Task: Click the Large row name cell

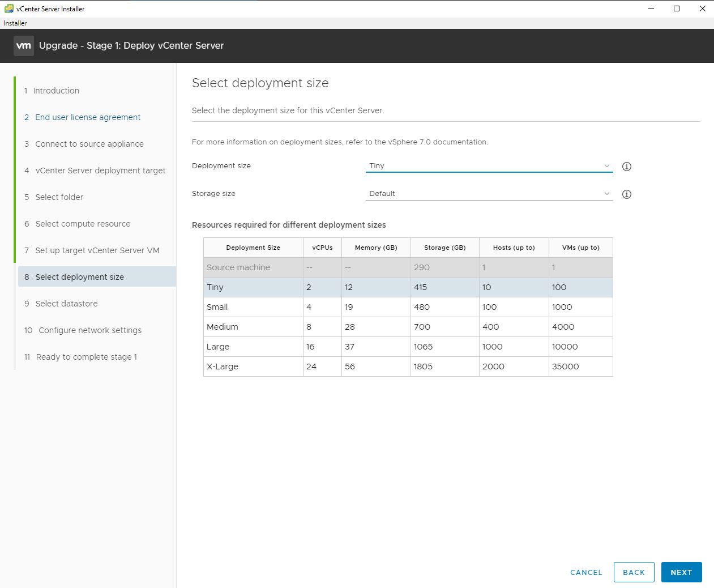Action: click(x=253, y=347)
